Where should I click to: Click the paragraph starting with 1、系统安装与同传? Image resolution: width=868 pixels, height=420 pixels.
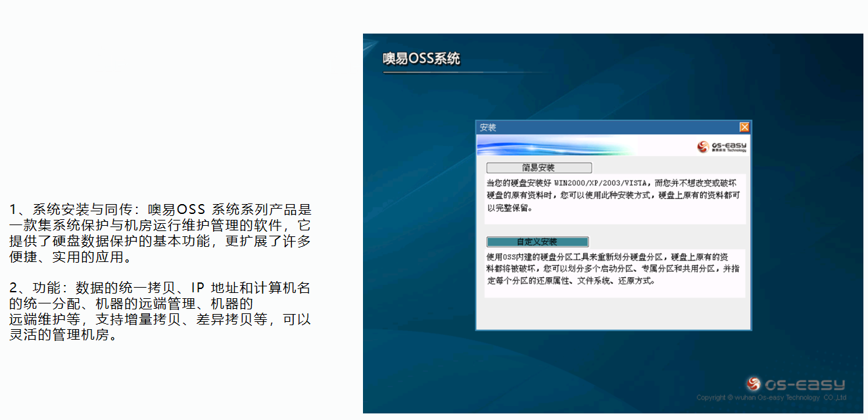(160, 233)
